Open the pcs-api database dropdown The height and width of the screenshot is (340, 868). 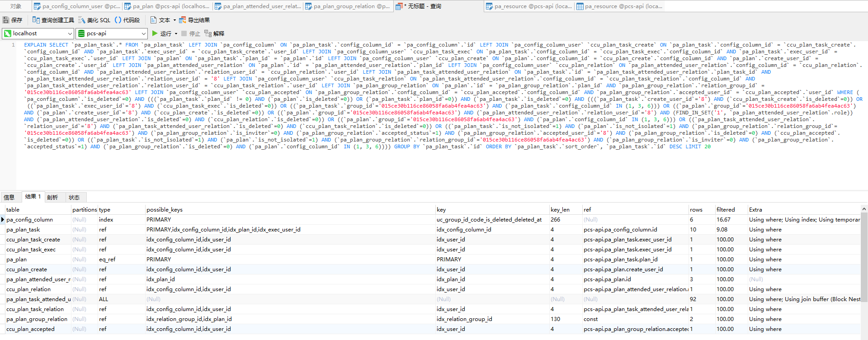pos(143,33)
